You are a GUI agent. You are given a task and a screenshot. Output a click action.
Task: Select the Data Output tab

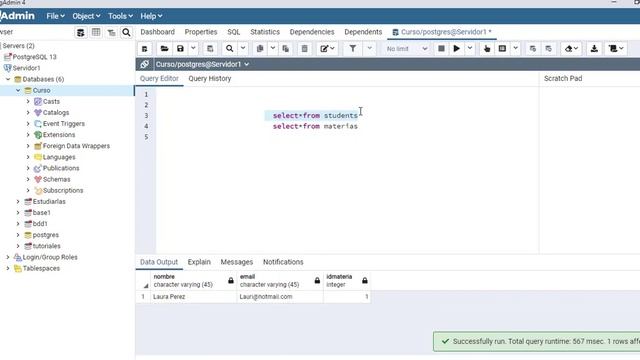click(159, 262)
